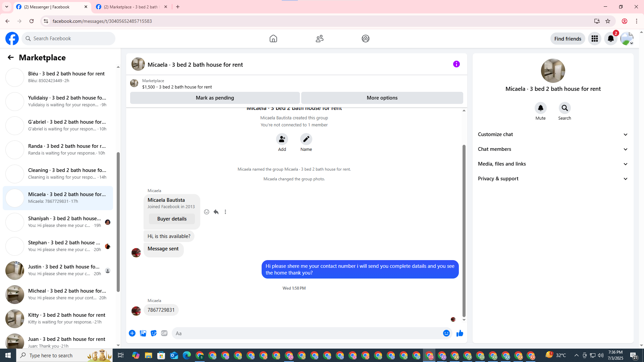Click the message input field

pos(307,333)
